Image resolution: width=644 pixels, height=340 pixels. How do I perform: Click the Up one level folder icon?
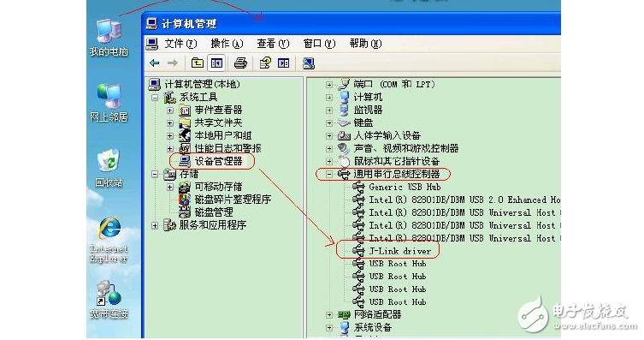point(198,63)
